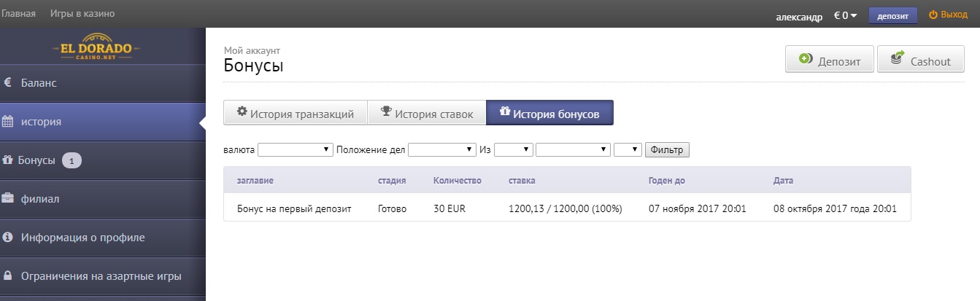Image resolution: width=980 pixels, height=301 pixels.
Task: Expand the € 0 balance dropdown
Action: (846, 15)
